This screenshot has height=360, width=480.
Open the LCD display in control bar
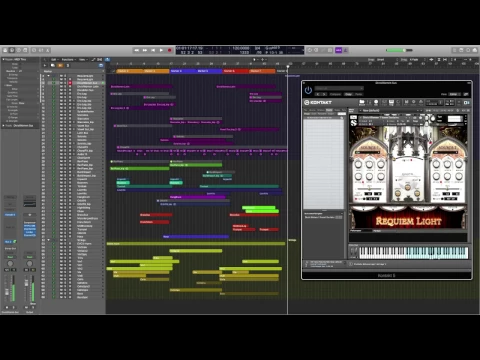tap(240, 50)
